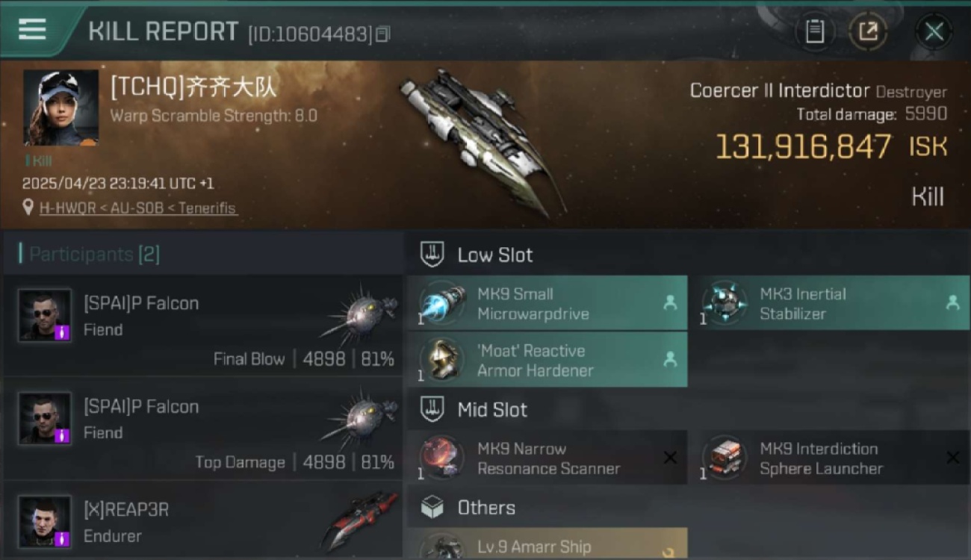Select the 'Moat' Reactive Armor Hardener icon

[441, 361]
